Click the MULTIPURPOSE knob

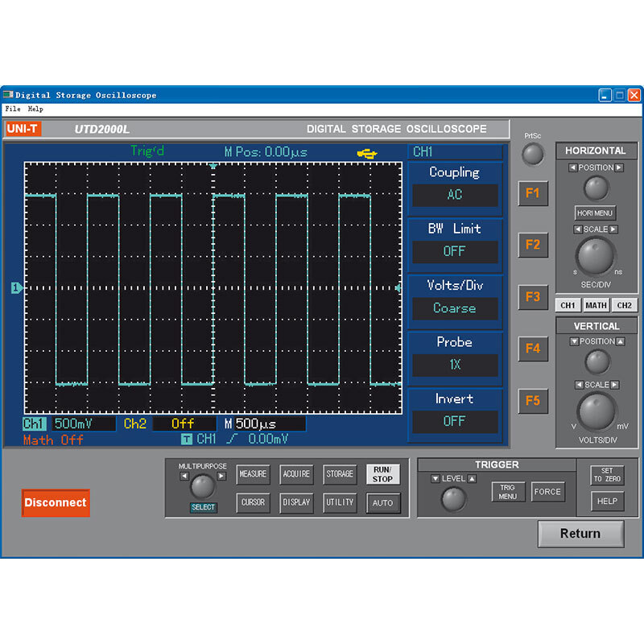pos(203,487)
